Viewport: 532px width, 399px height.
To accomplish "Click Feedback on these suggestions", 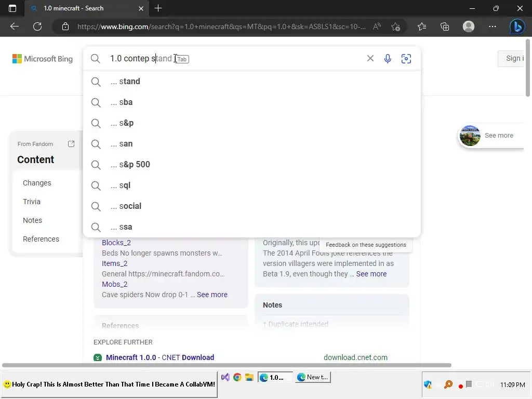I will [366, 245].
